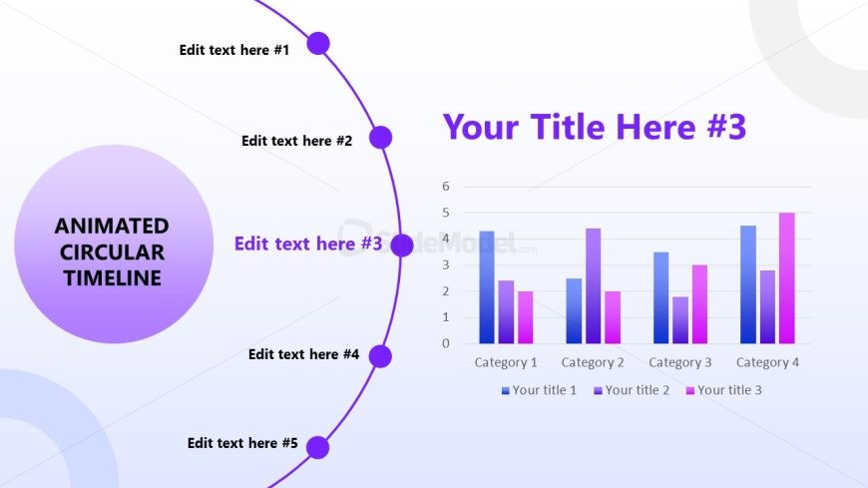Click the timeline dot beside text #5
Viewport: 868px width, 488px height.
(317, 447)
